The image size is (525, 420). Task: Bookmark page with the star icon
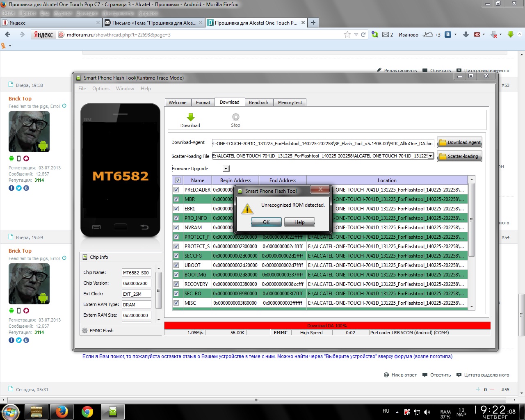pos(347,35)
